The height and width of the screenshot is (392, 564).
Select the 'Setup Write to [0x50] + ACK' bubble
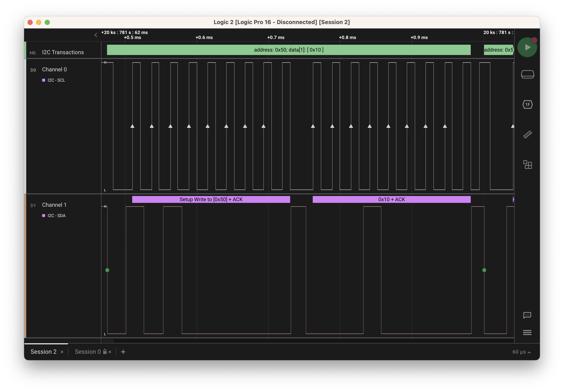tap(211, 199)
